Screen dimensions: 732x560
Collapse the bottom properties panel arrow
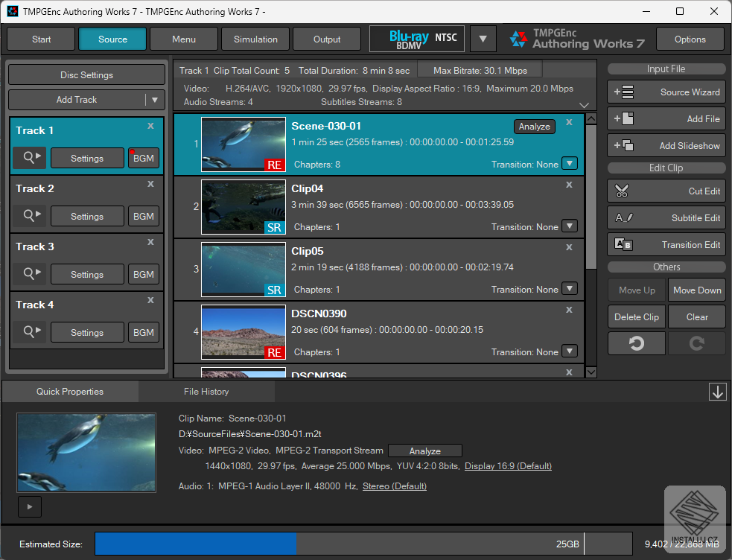[x=718, y=392]
